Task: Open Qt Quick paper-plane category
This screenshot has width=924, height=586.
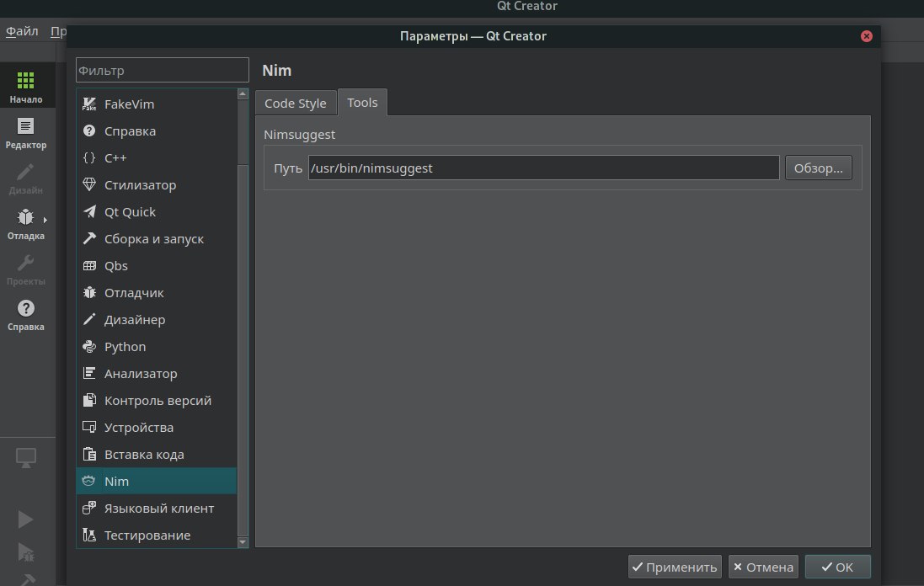Action: pyautogui.click(x=156, y=211)
